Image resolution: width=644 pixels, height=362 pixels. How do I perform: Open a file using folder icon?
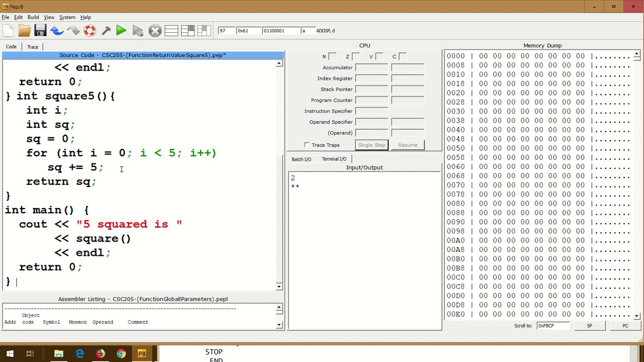(24, 31)
